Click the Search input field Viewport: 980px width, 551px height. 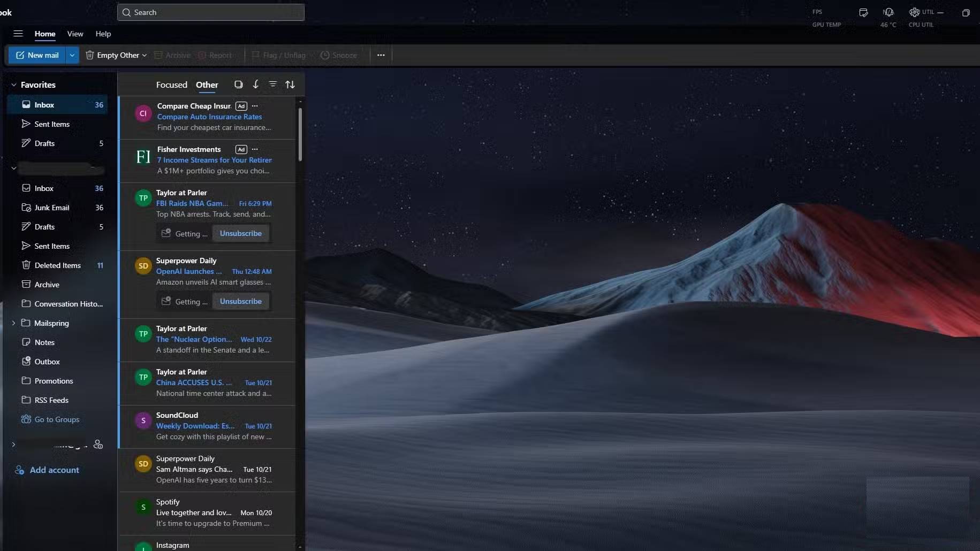pos(211,12)
